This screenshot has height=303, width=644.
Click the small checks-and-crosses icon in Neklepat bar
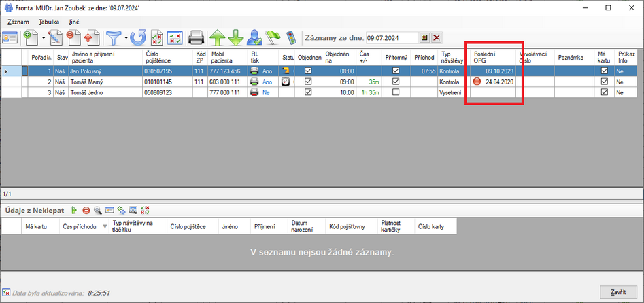point(145,210)
